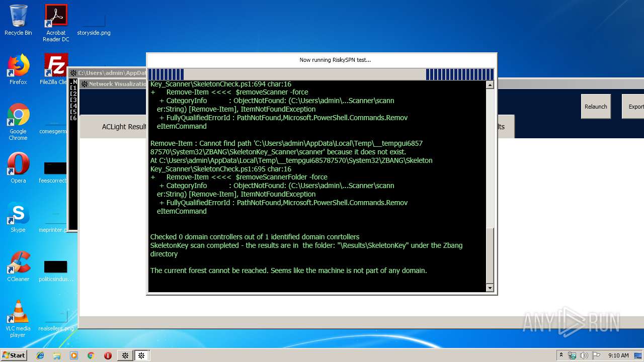Select the meprinter desktop file
The width and height of the screenshot is (644, 362).
click(53, 221)
